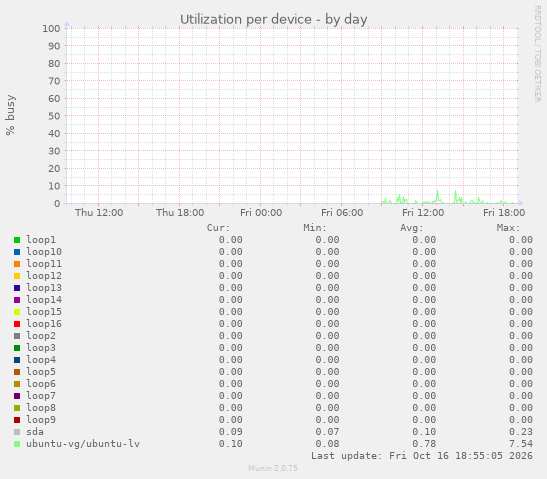This screenshot has height=479, width=547.
Task: Click the loop14 legend label
Action: click(44, 300)
